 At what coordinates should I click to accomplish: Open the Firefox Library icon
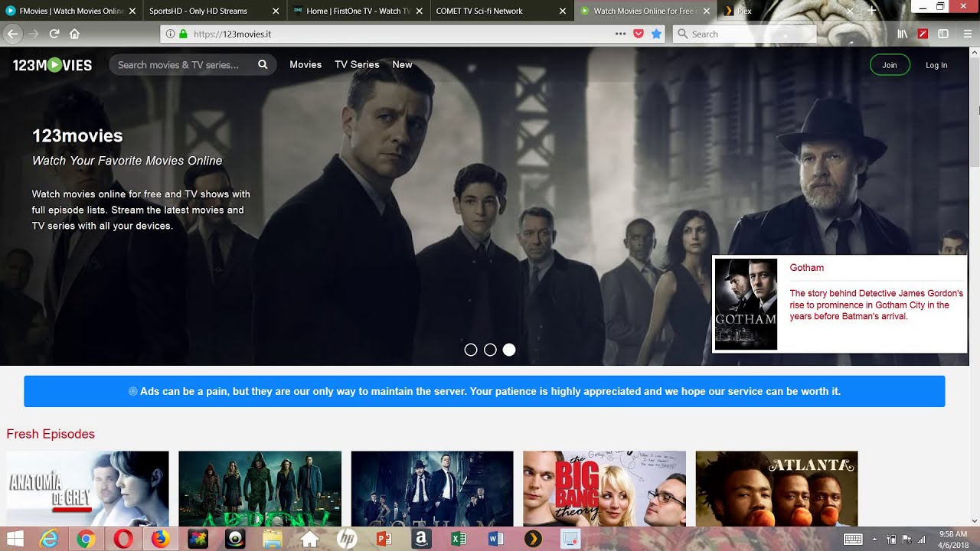coord(903,34)
